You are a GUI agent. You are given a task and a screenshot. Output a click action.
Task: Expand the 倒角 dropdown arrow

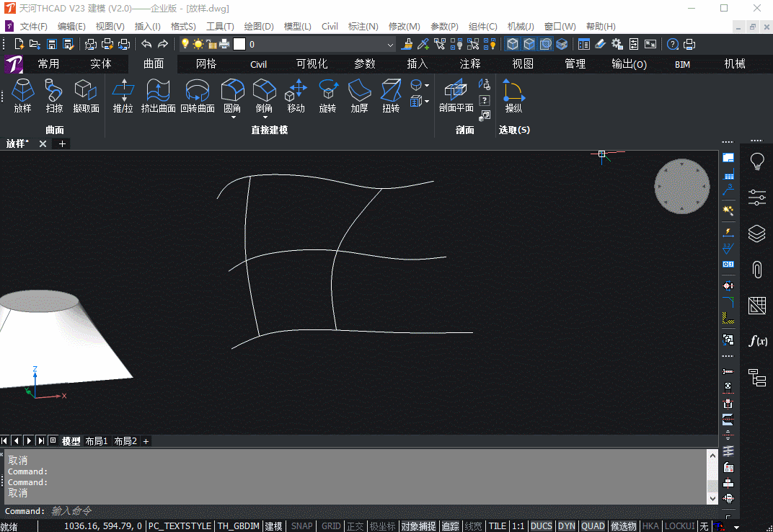pyautogui.click(x=265, y=118)
